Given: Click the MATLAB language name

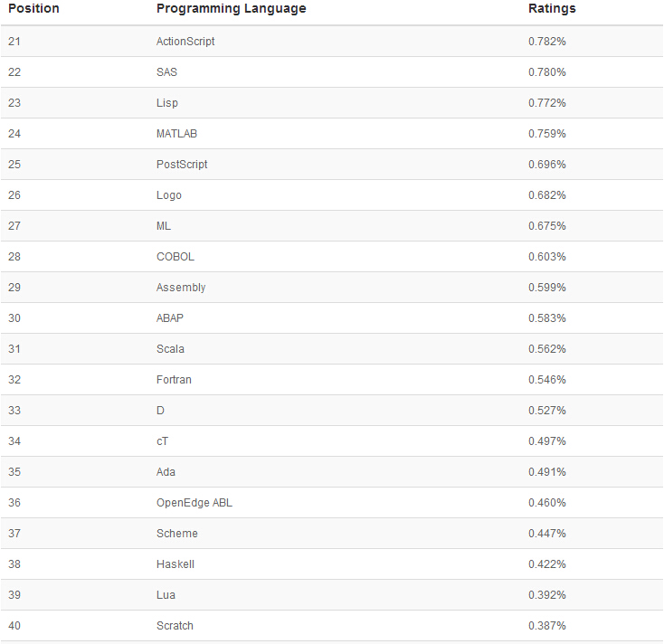Looking at the screenshot, I should click(176, 134).
